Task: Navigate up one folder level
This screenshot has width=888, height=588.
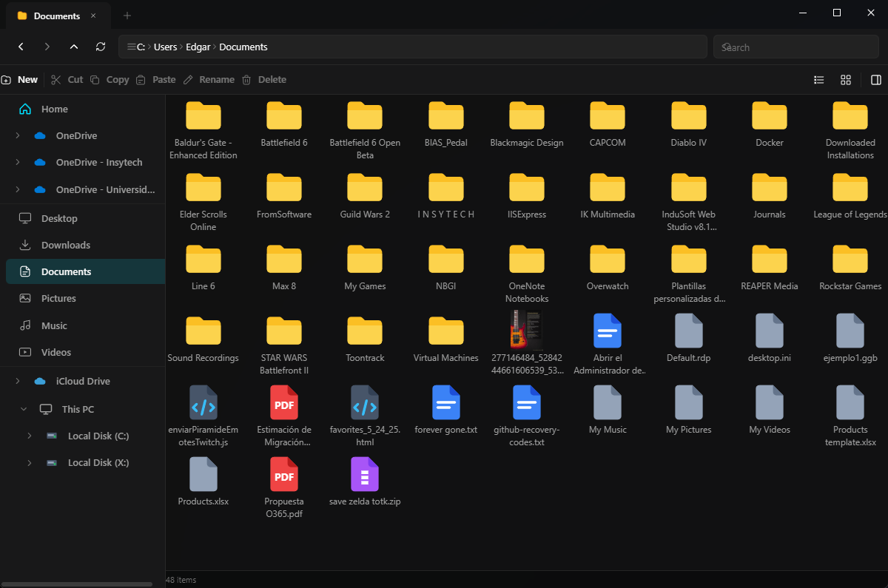Action: click(x=74, y=46)
